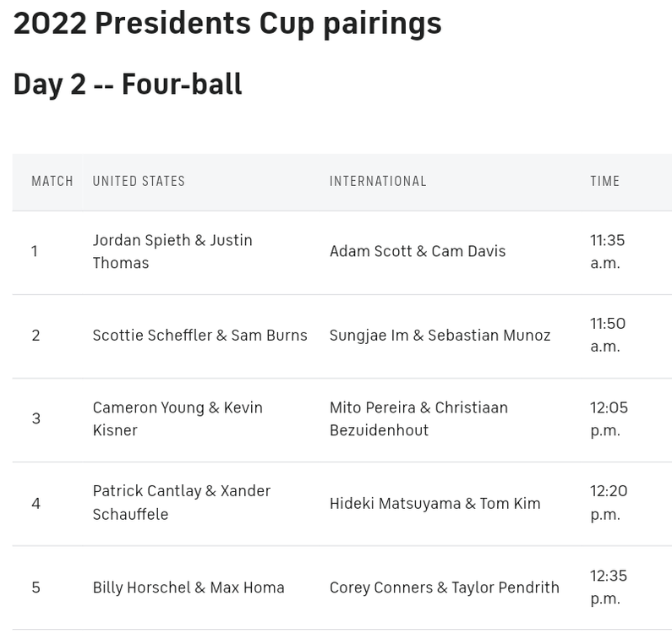Screen dimensions: 672x634
Task: Select the INTERNATIONAL column header
Action: point(378,181)
